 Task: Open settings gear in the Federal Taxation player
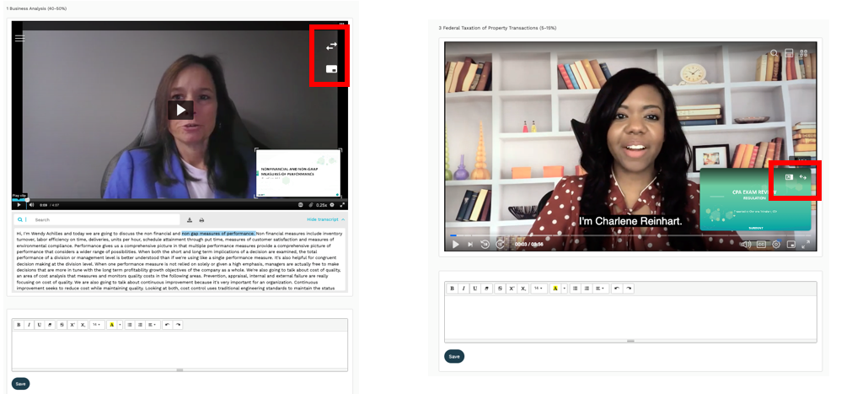coord(776,245)
